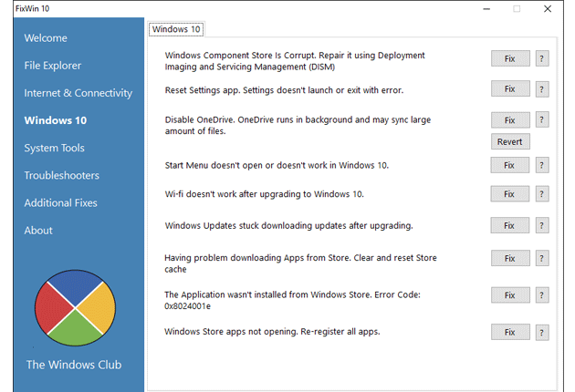Open the Additional Fixes section
The height and width of the screenshot is (392, 575).
61,203
